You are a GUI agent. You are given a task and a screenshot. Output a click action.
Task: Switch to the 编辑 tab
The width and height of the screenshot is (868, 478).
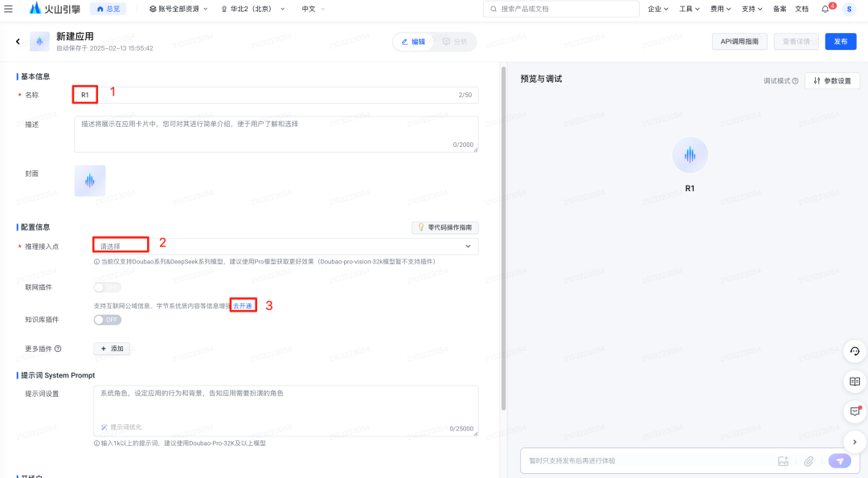tap(414, 42)
